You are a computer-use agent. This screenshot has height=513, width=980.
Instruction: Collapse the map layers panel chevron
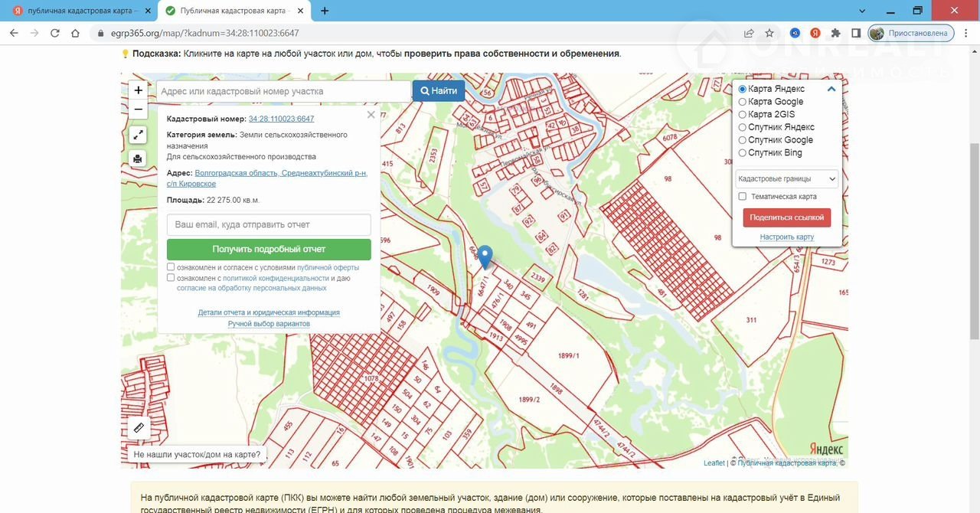click(831, 89)
